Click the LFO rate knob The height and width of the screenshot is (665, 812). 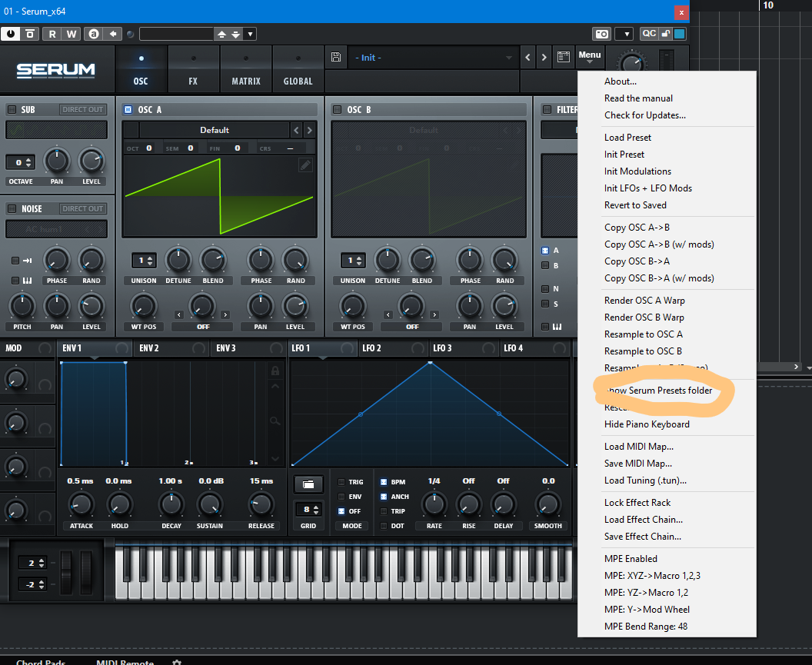tap(434, 504)
